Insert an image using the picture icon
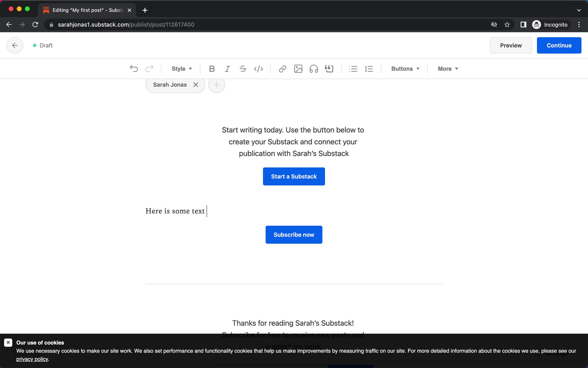 point(298,69)
